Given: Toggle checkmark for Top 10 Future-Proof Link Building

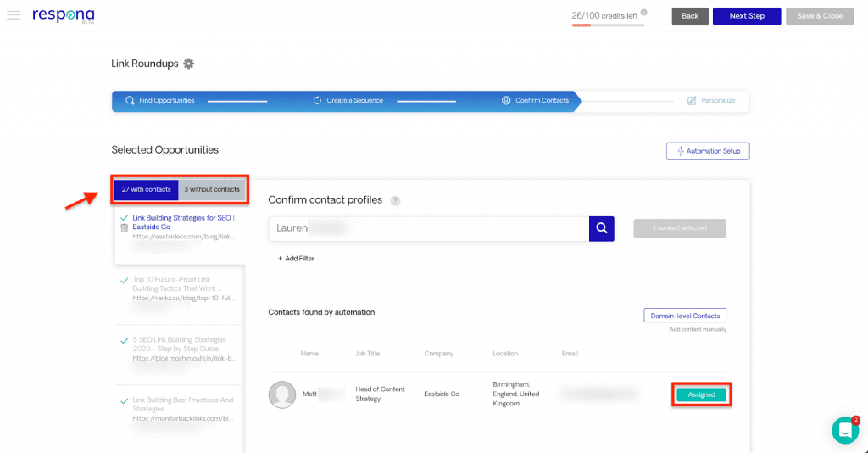Looking at the screenshot, I should point(124,280).
